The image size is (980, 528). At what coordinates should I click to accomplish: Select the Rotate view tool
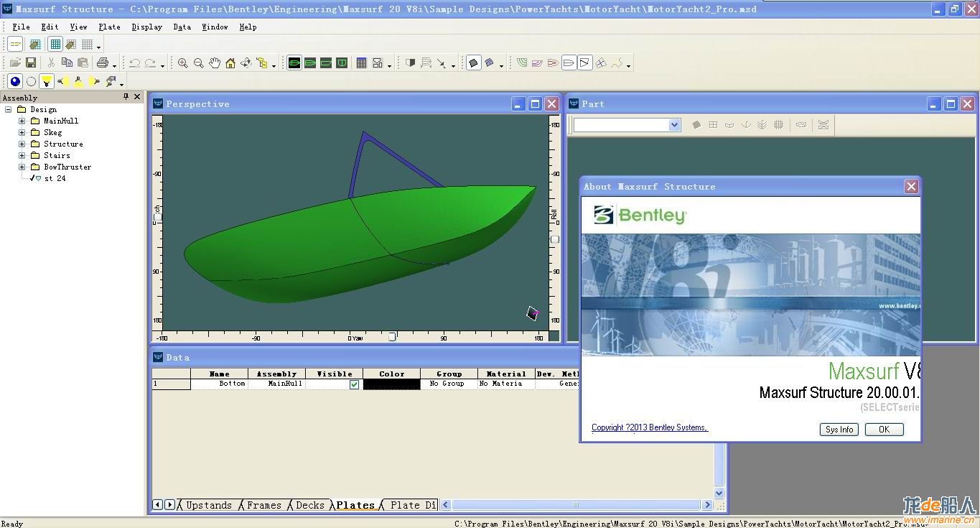pos(246,63)
